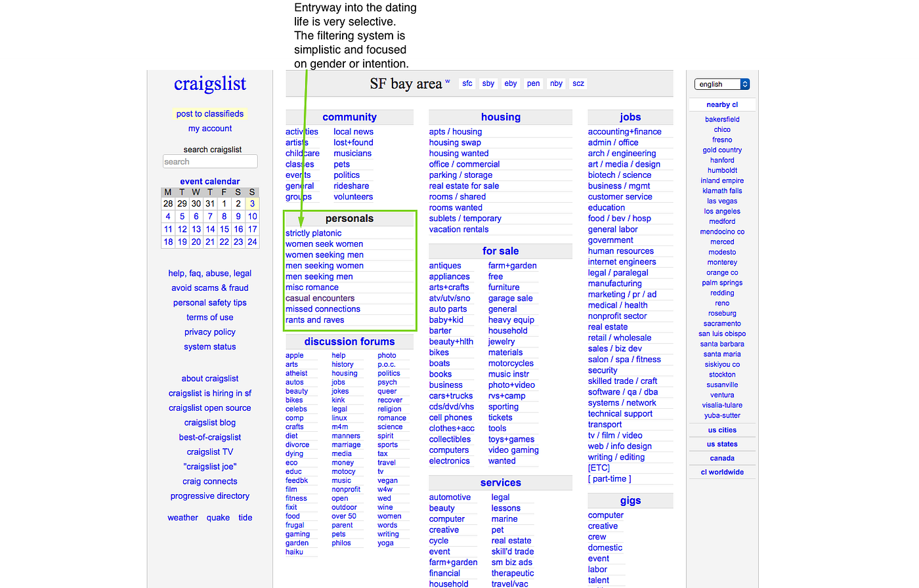The width and height of the screenshot is (919, 588).
Task: Open the english language dropdown
Action: click(x=722, y=84)
